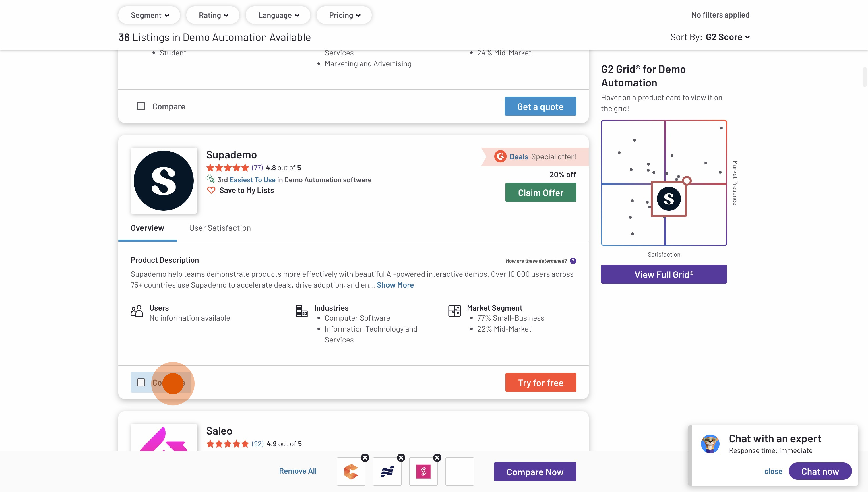Click the Compare Now button
This screenshot has width=868, height=492.
(535, 472)
